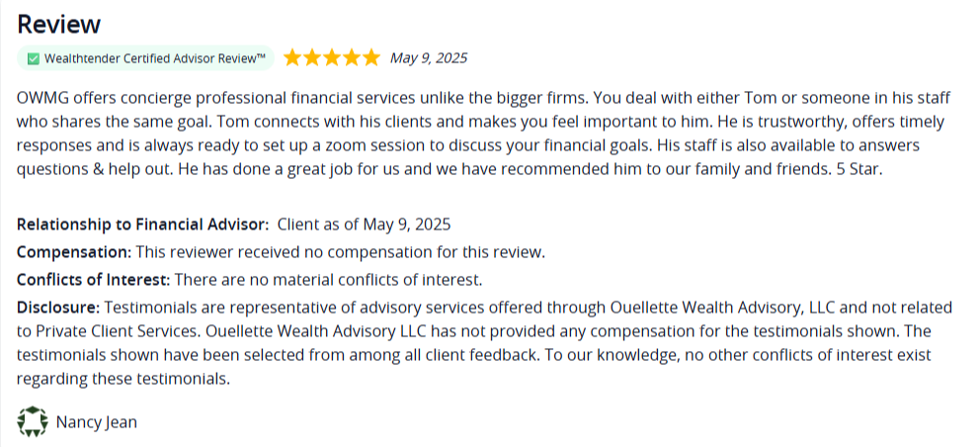This screenshot has height=448, width=980.
Task: Click the "Relationship to Financial Advisor:" label
Action: click(143, 224)
